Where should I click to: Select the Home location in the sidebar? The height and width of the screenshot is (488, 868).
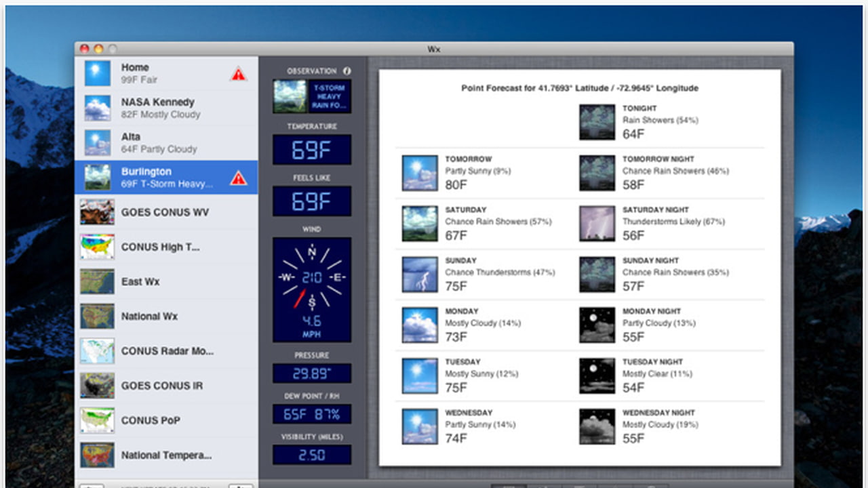[x=166, y=73]
